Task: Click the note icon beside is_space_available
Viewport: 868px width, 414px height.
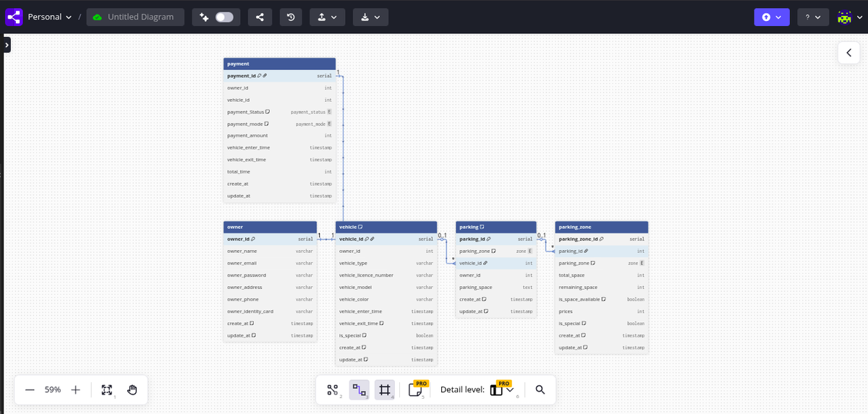Action: coord(604,299)
